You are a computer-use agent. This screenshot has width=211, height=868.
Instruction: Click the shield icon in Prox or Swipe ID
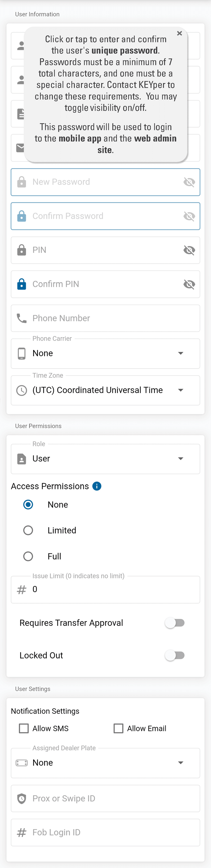tap(21, 798)
